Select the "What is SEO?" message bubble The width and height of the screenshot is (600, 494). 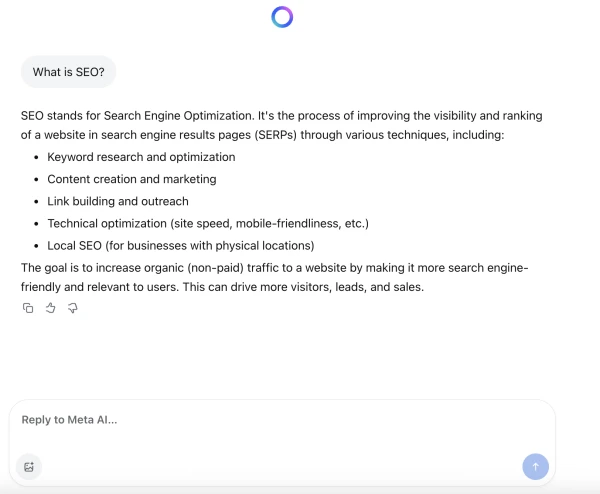click(x=68, y=72)
